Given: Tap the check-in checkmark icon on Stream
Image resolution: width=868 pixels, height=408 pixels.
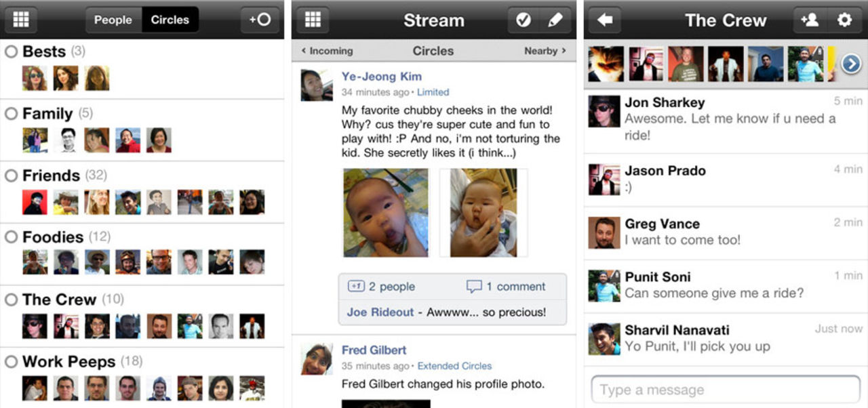Looking at the screenshot, I should tap(522, 19).
